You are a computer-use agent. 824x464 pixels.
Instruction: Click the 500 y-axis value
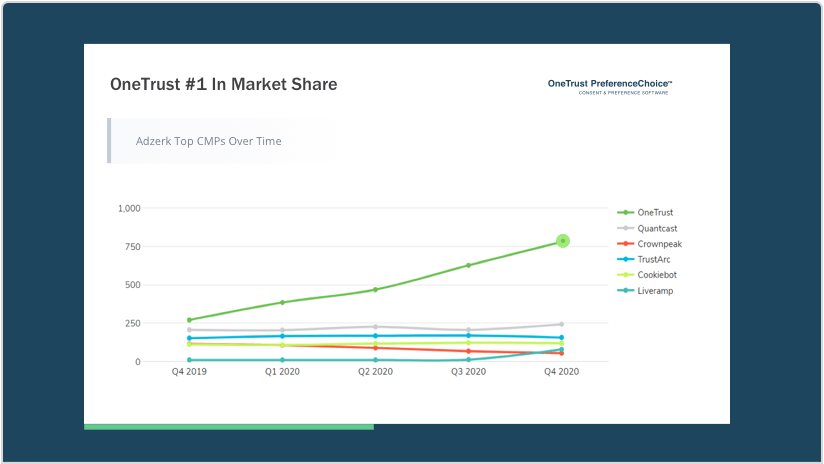coord(133,285)
